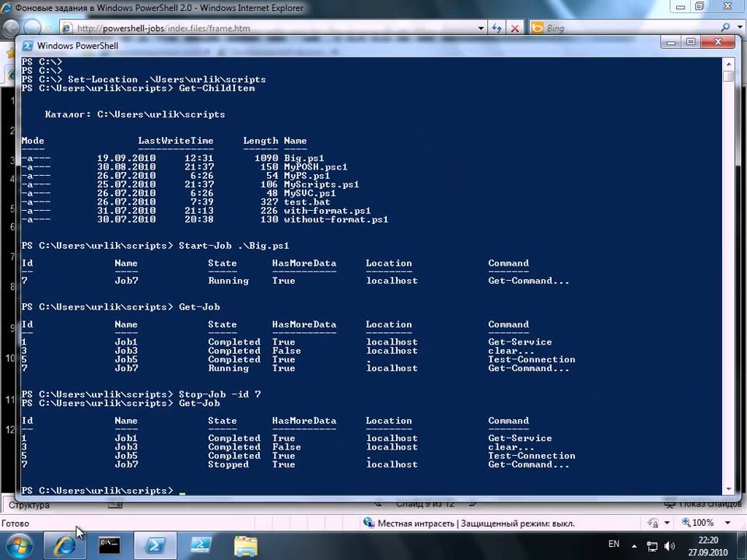747x560 pixels.
Task: Click 'Показ слайдов' in the browser page
Action: [x=710, y=504]
